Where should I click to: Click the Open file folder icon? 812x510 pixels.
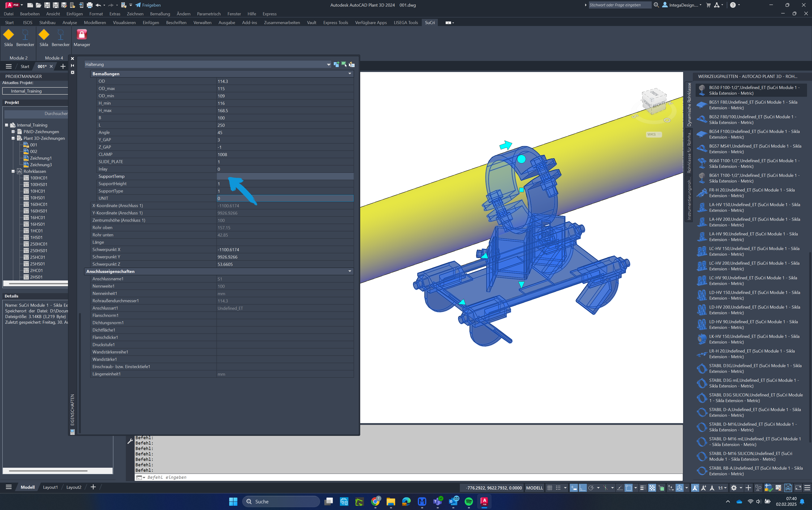click(x=38, y=5)
